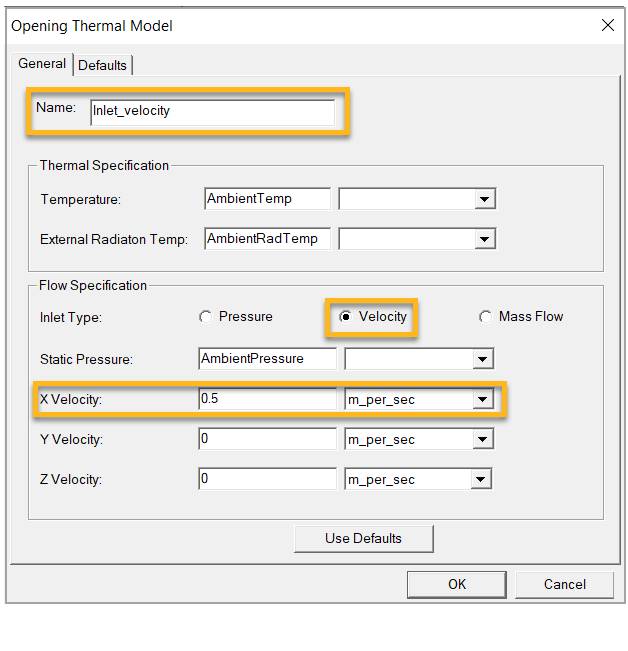Click the Static Pressure value field

point(267,358)
